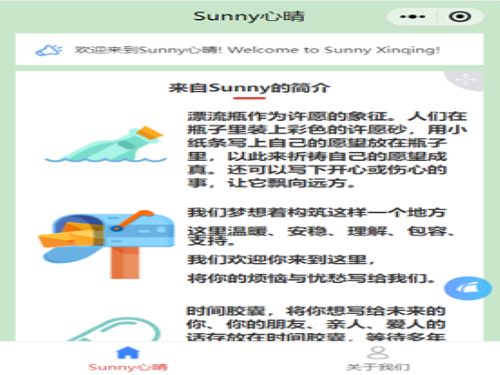Click the 我们欢迎你来到这里 line

pyautogui.click(x=281, y=259)
